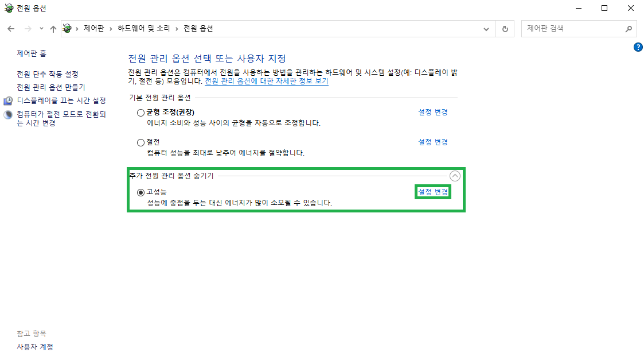
Task: Open 전원 관리 옵션에 대한 자세한 정보 보기 link
Action: pos(267,81)
